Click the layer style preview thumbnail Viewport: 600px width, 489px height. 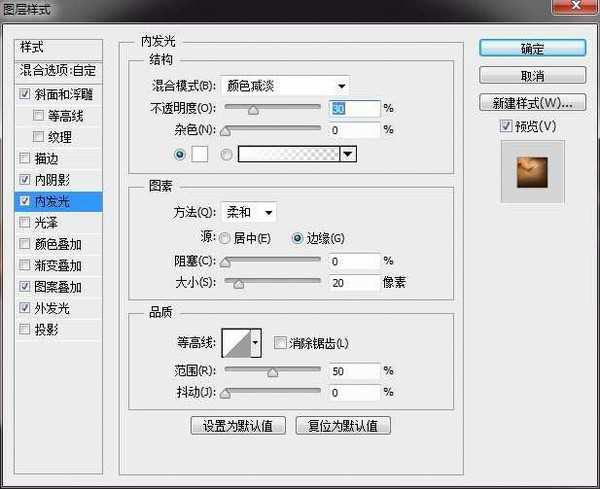pos(532,172)
